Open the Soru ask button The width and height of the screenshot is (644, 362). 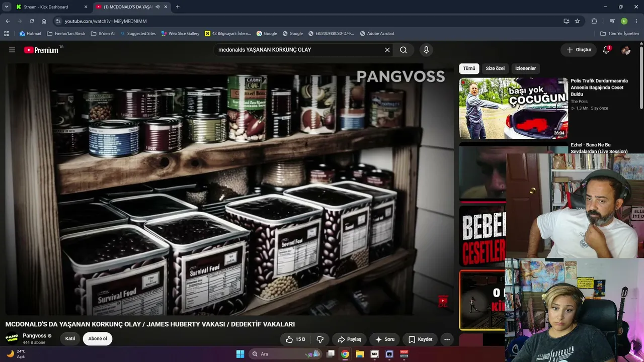point(385,339)
